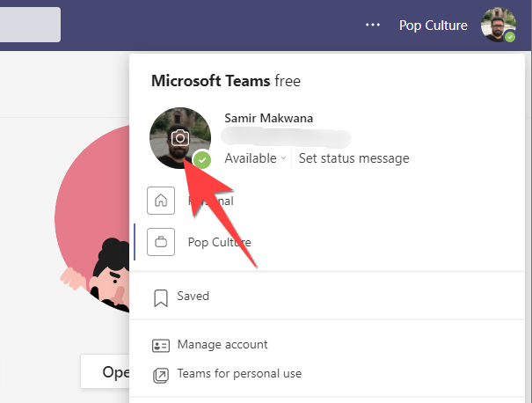This screenshot has width=532, height=403.
Task: Click the Samir Makwana name text
Action: [x=269, y=118]
